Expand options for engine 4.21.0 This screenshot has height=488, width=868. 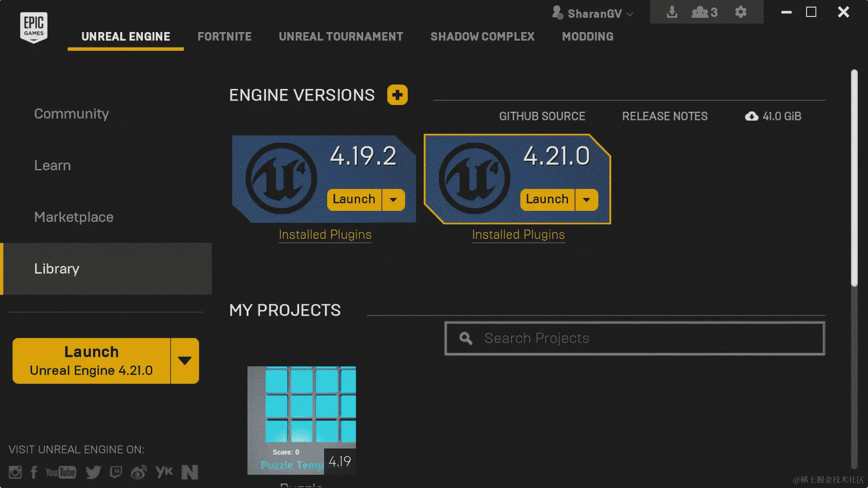(x=586, y=200)
